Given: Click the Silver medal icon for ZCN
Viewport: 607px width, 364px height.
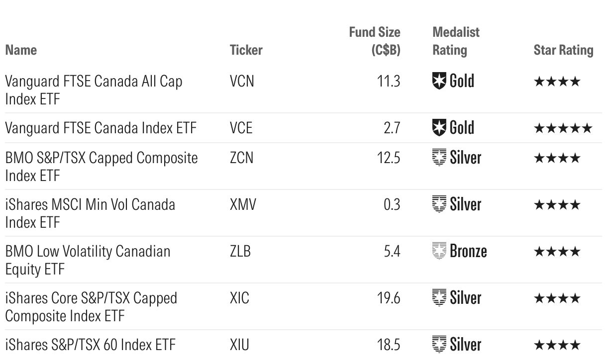Looking at the screenshot, I should tap(439, 158).
